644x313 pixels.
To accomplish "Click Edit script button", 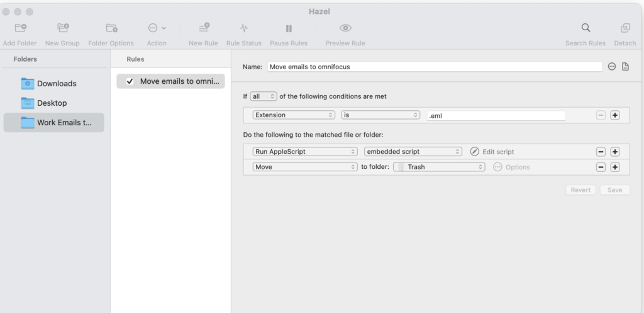I will pyautogui.click(x=492, y=152).
